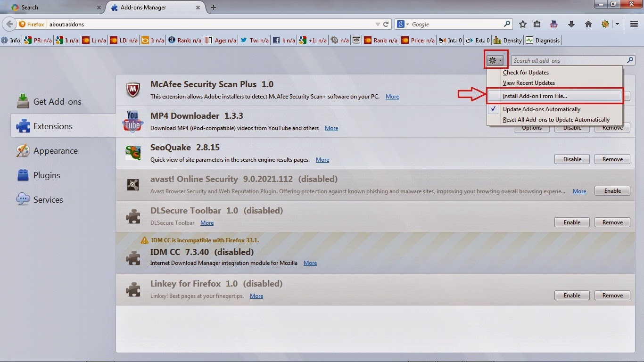Select the Extensions category
This screenshot has height=362, width=644.
pyautogui.click(x=63, y=126)
